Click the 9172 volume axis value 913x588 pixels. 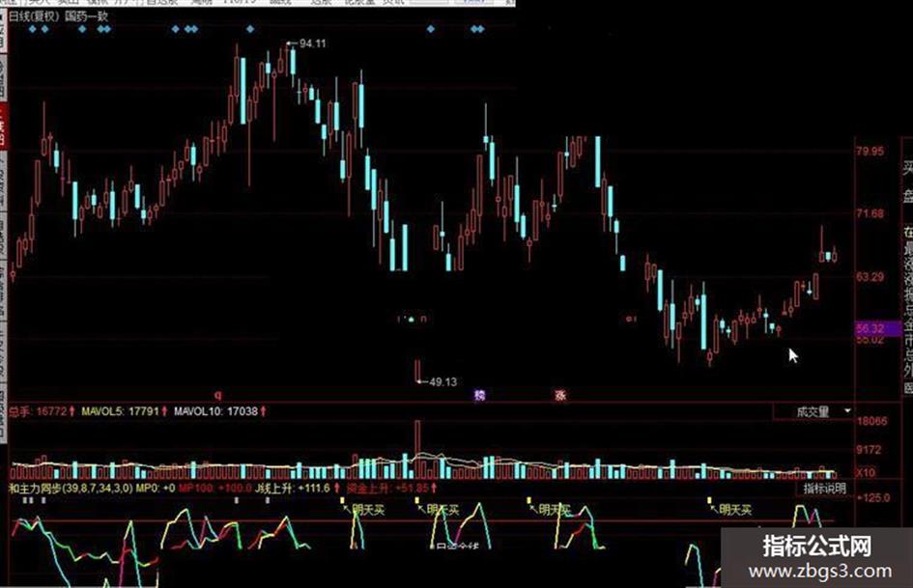pyautogui.click(x=869, y=449)
